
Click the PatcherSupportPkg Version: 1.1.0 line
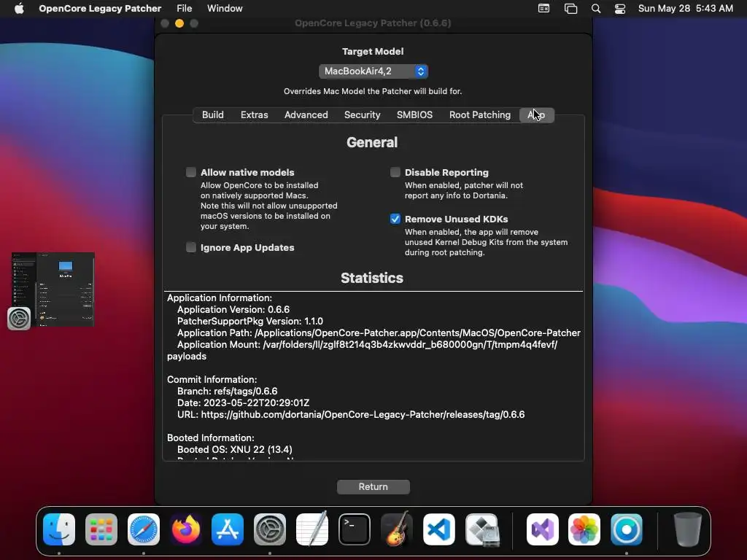pos(250,321)
